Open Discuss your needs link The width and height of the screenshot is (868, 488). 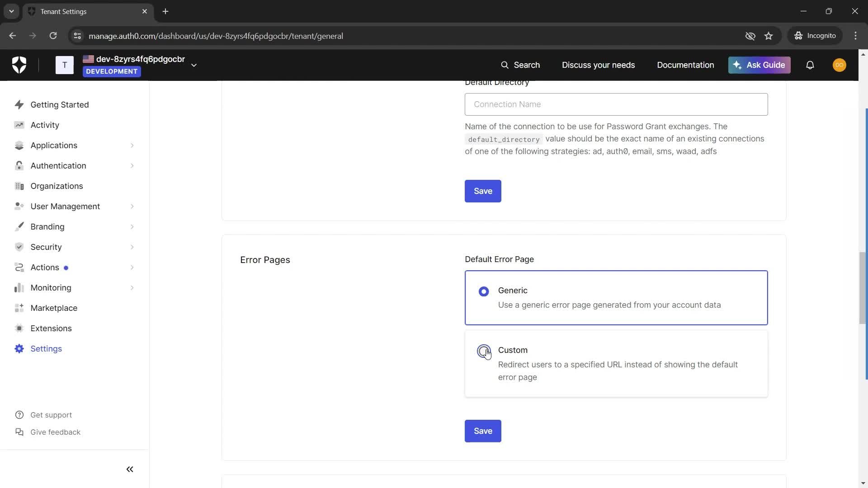598,65
